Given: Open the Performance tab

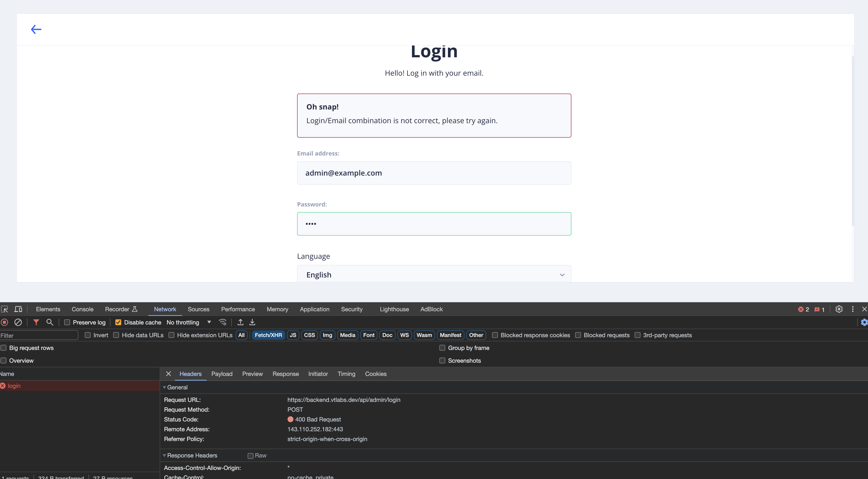Looking at the screenshot, I should point(238,309).
